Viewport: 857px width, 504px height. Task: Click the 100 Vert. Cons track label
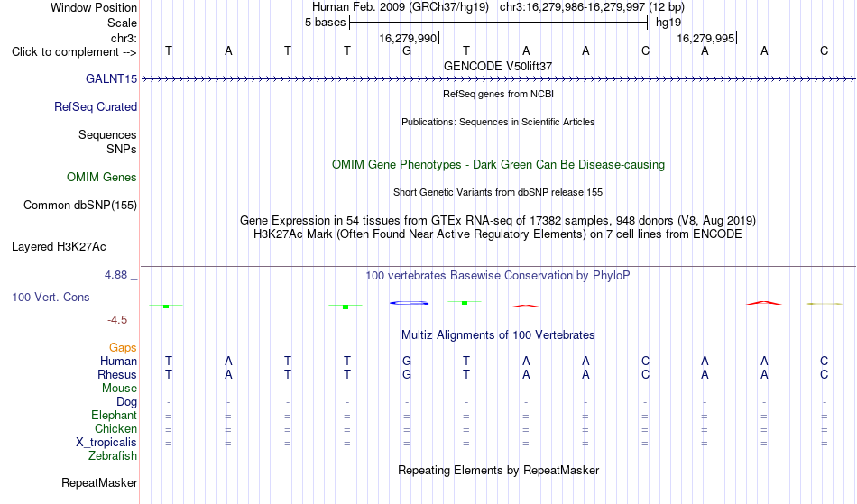[51, 297]
